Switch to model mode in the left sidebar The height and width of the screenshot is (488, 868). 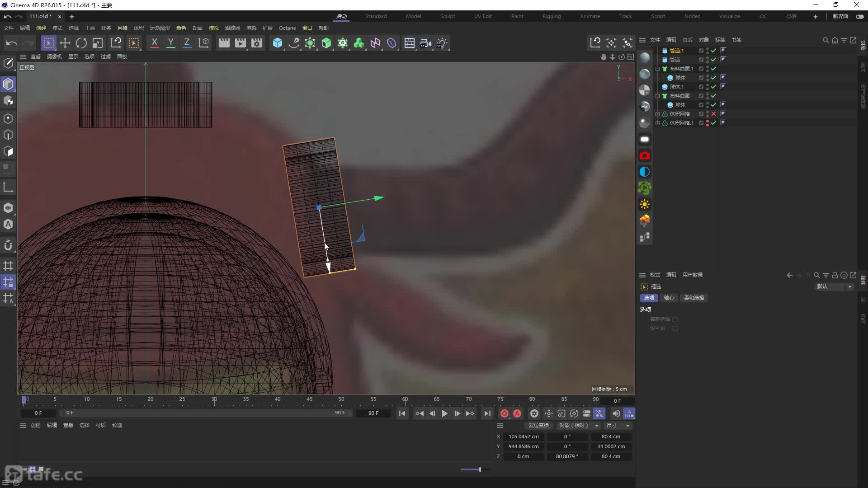click(x=8, y=84)
